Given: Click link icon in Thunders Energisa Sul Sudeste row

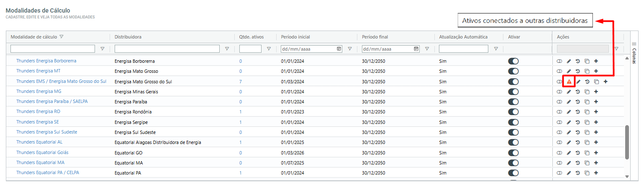Looking at the screenshot, I should (x=559, y=132).
